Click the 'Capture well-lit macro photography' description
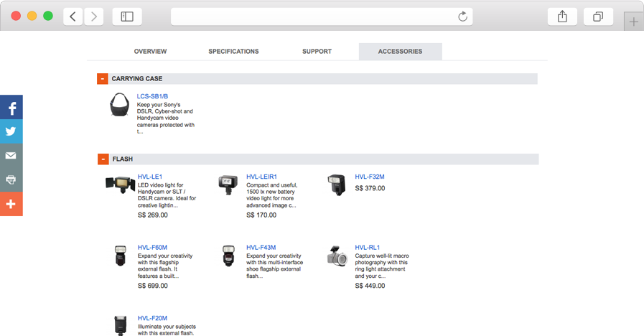 point(382,266)
